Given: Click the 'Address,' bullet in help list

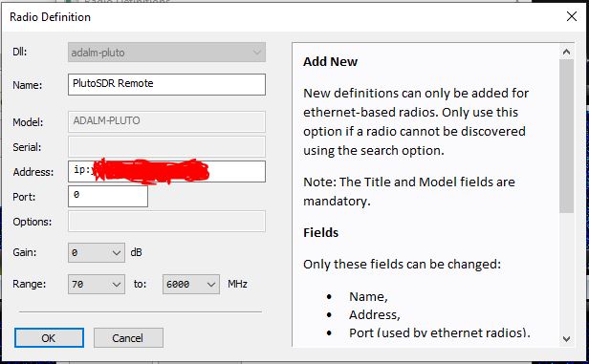Looking at the screenshot, I should (x=375, y=314).
